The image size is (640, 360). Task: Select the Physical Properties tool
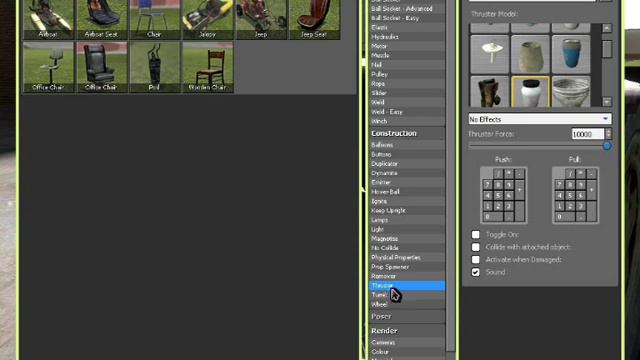click(x=407, y=258)
